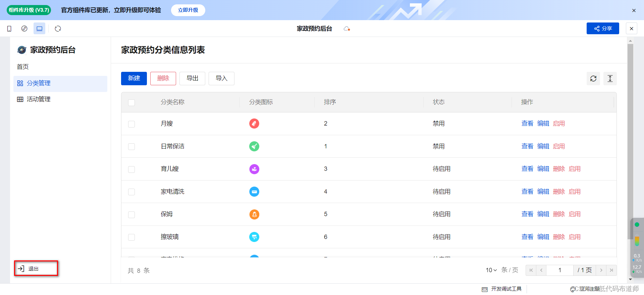This screenshot has height=295, width=644.
Task: Click the 擦玻璃 cyan icon
Action: 254,237
